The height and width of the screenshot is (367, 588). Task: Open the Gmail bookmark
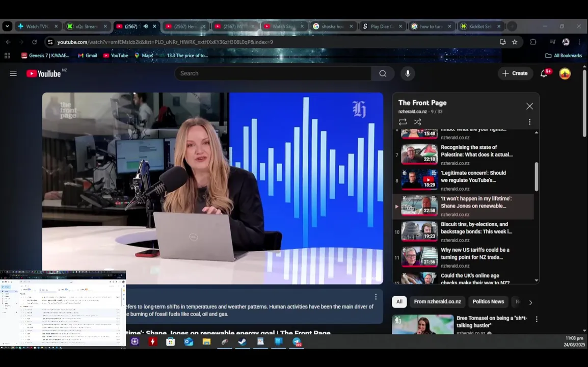pos(87,56)
